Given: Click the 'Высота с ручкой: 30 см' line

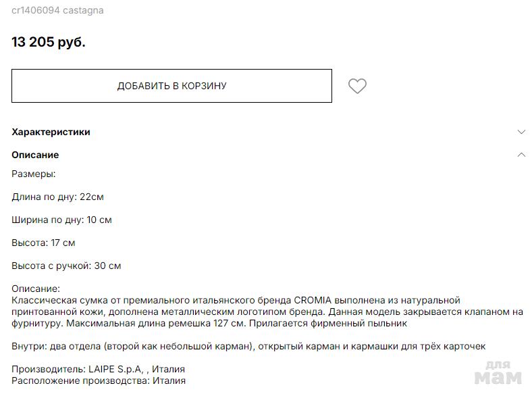Looking at the screenshot, I should [66, 266].
